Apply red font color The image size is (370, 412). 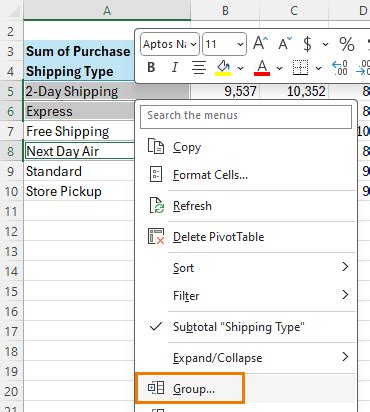click(x=262, y=68)
